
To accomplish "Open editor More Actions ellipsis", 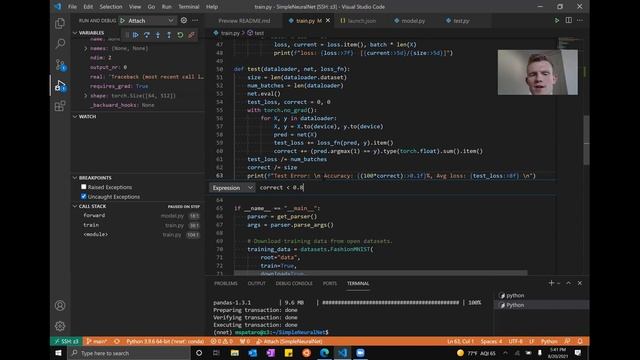I will point(580,20).
